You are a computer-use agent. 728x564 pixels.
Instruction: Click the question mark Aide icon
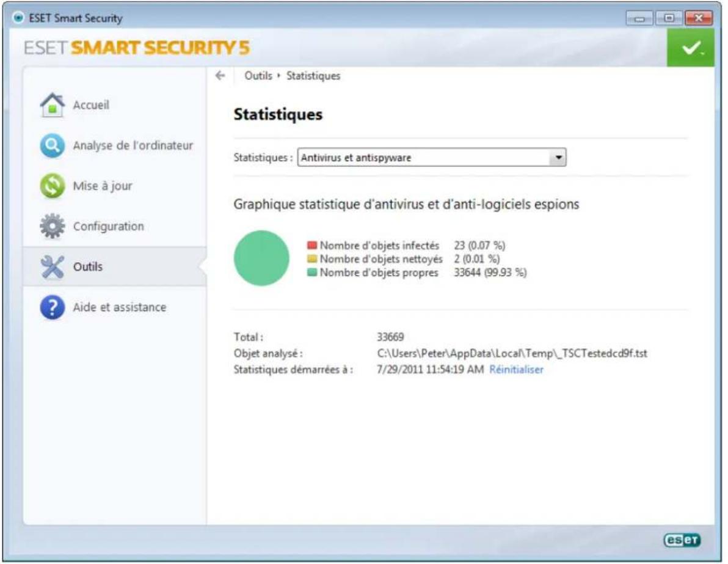52,307
